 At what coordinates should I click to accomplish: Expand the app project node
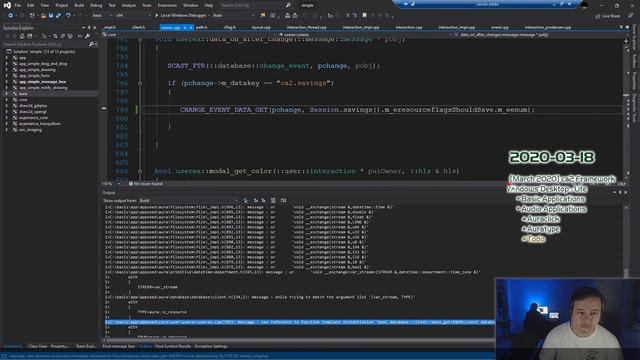click(7, 58)
